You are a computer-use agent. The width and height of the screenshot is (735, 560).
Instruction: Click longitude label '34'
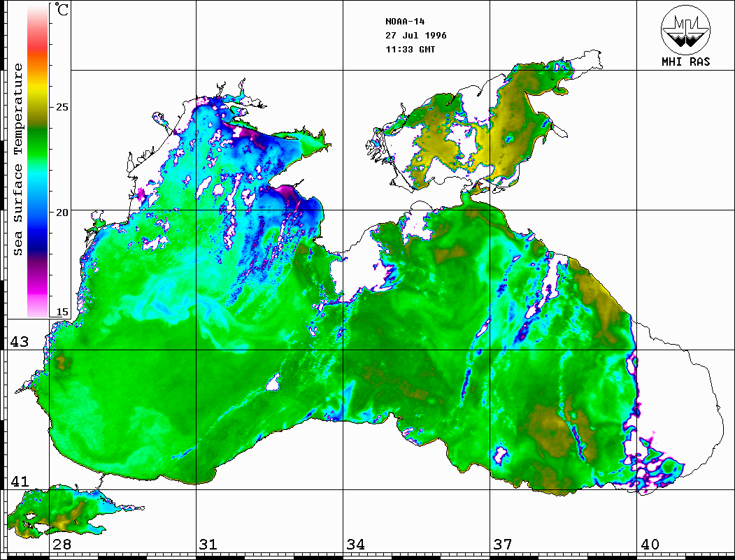356,544
